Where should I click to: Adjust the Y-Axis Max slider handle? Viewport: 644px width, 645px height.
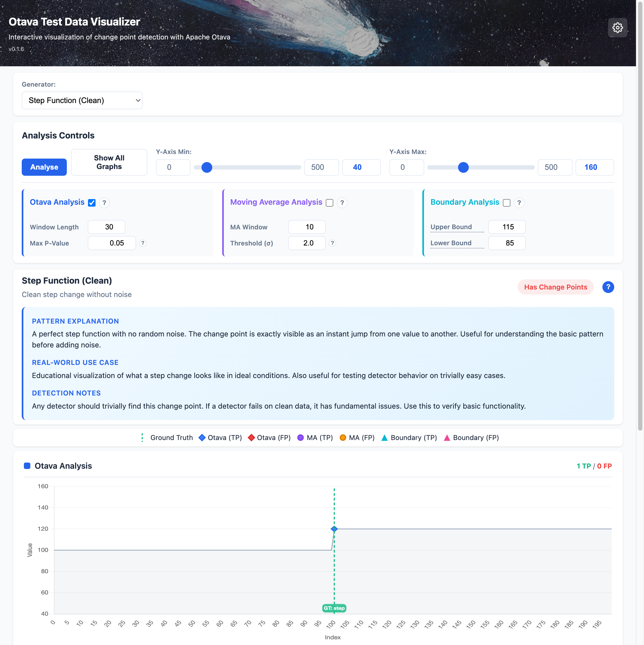click(x=463, y=167)
